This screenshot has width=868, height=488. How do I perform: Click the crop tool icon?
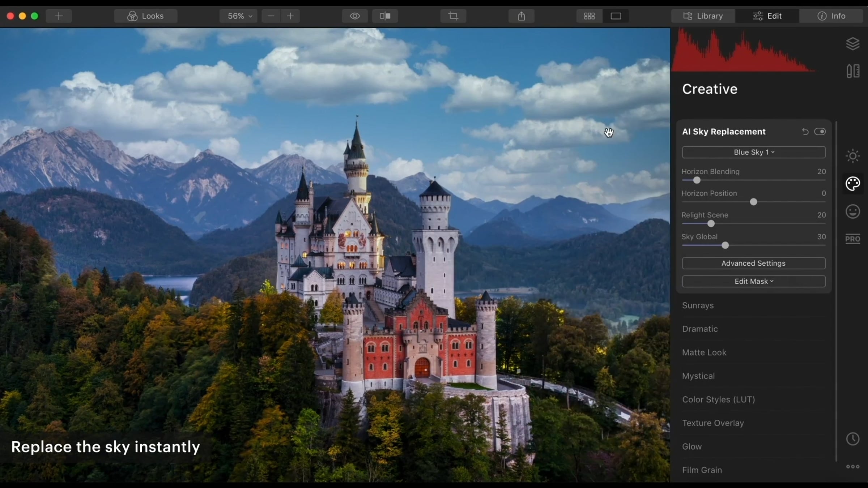(x=453, y=16)
